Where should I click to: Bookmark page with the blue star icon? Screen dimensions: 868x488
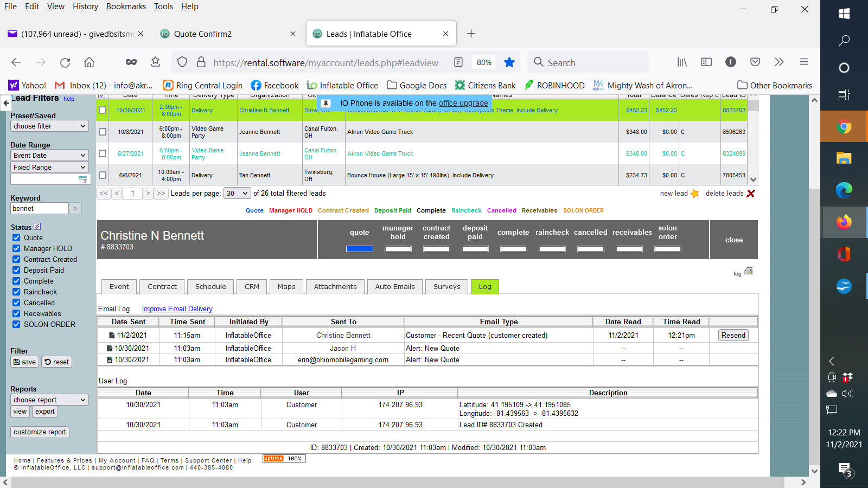coord(509,62)
